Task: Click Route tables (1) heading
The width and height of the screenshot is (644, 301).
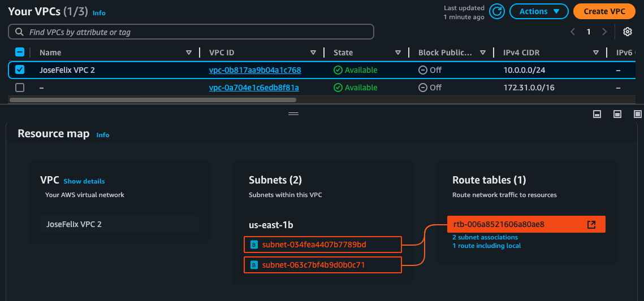Action: pos(489,180)
